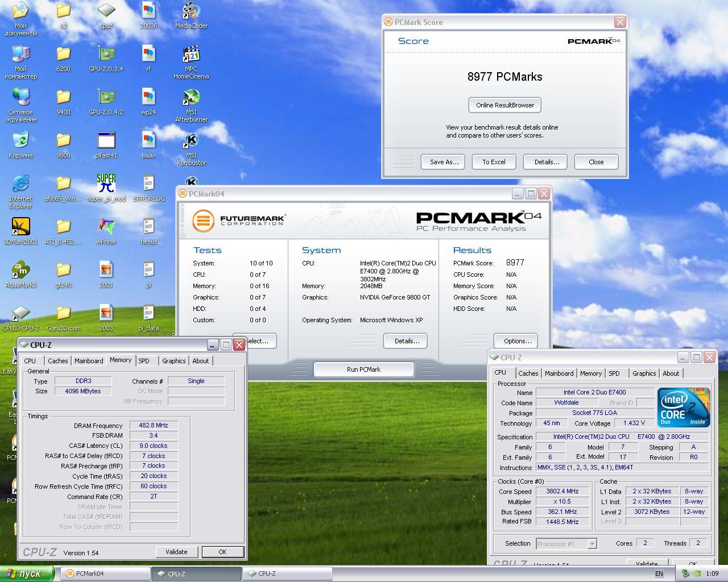Click the system tray clock
Viewport: 728px width, 582px height.
click(712, 573)
